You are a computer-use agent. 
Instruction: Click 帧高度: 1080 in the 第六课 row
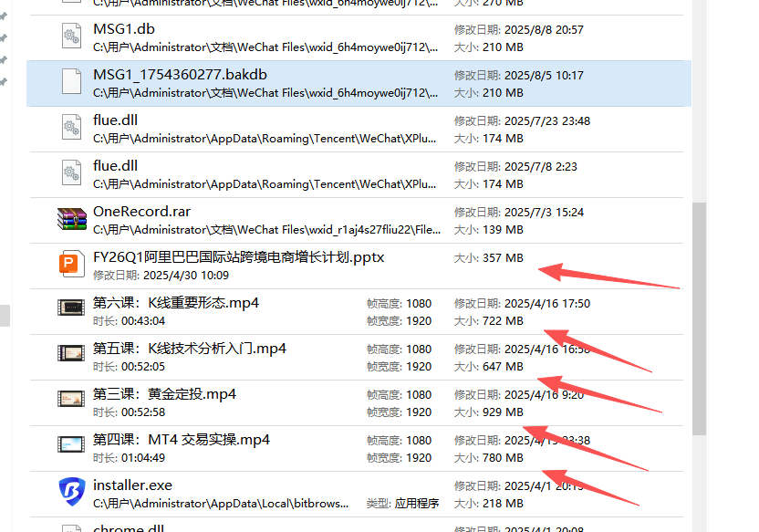pyautogui.click(x=399, y=304)
